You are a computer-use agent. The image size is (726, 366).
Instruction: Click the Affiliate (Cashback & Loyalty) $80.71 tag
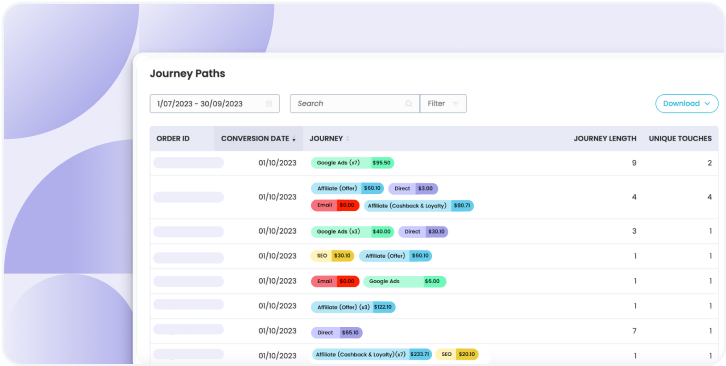click(419, 205)
